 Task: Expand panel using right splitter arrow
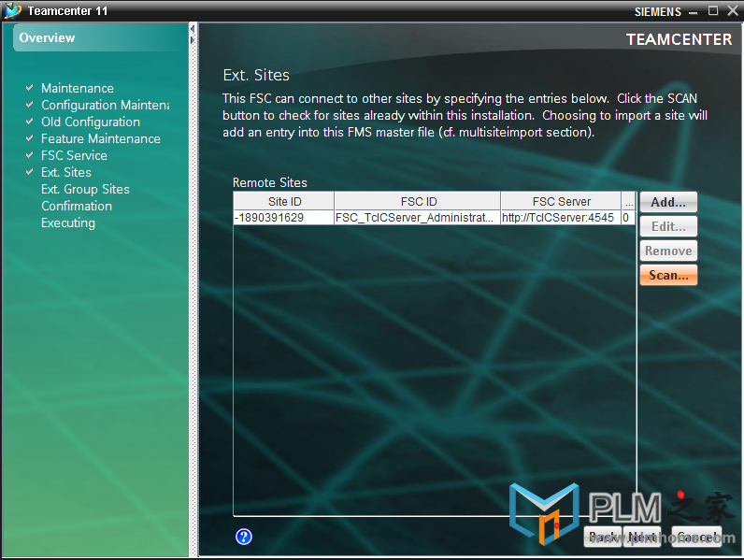point(193,40)
